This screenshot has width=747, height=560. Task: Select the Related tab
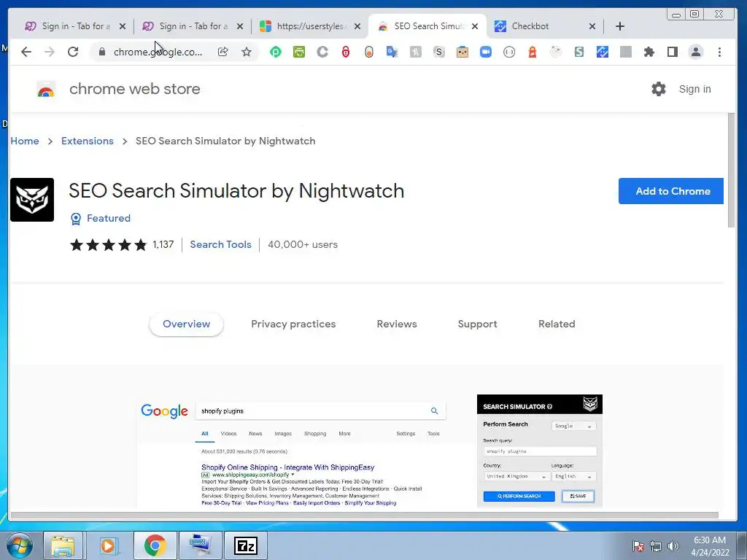coord(557,324)
